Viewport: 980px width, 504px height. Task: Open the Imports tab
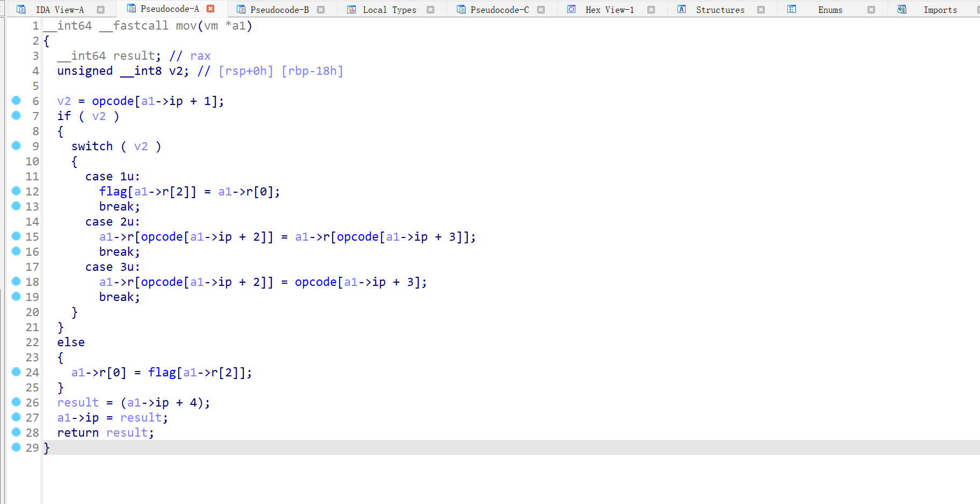pyautogui.click(x=940, y=10)
